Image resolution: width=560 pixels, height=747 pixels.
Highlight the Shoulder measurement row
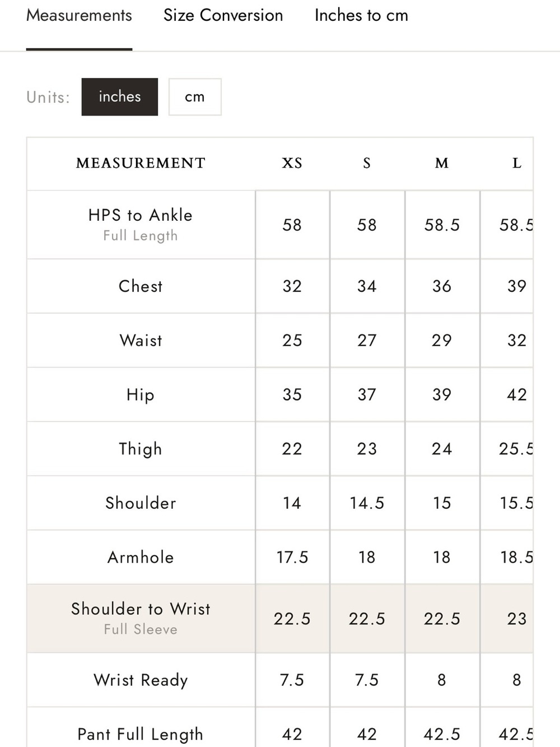[x=280, y=503]
